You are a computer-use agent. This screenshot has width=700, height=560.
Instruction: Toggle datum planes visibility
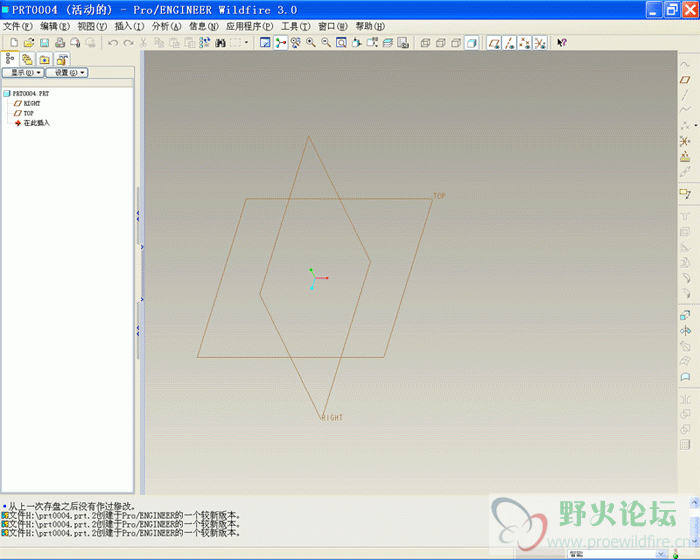[x=494, y=43]
